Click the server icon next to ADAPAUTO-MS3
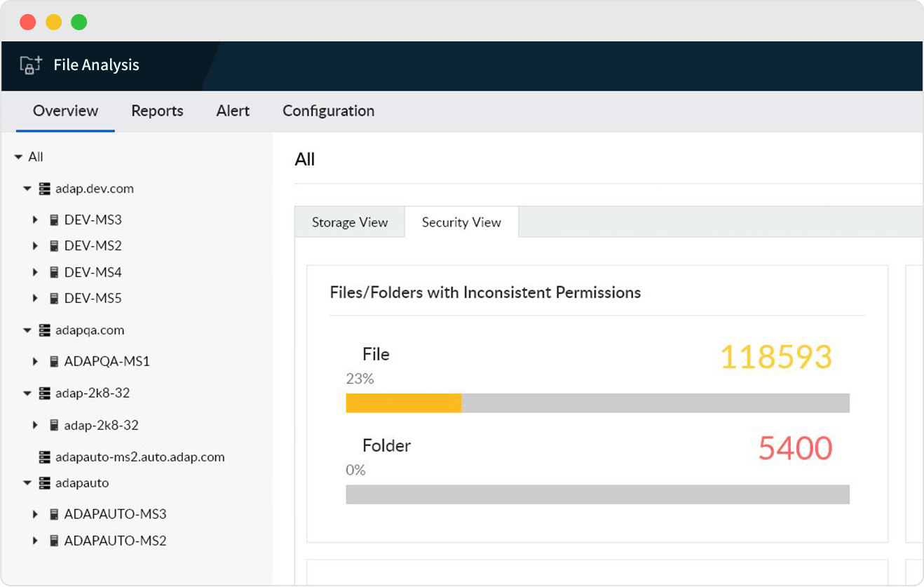 [x=54, y=514]
